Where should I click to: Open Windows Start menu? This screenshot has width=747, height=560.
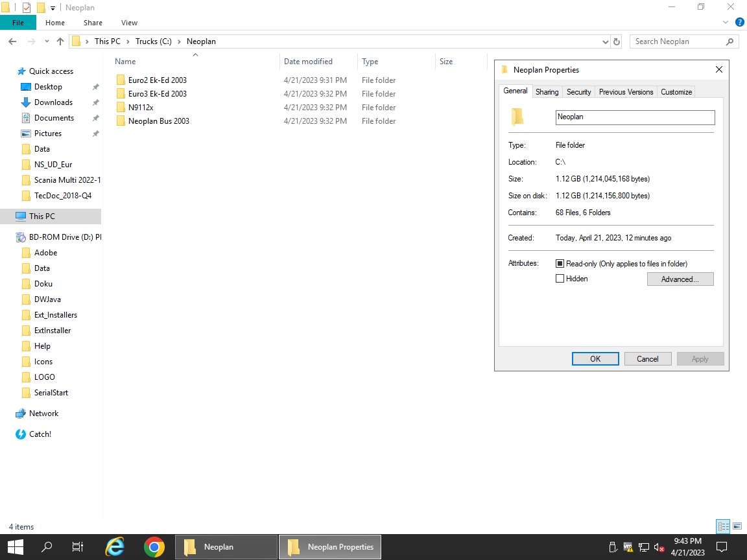coord(16,547)
